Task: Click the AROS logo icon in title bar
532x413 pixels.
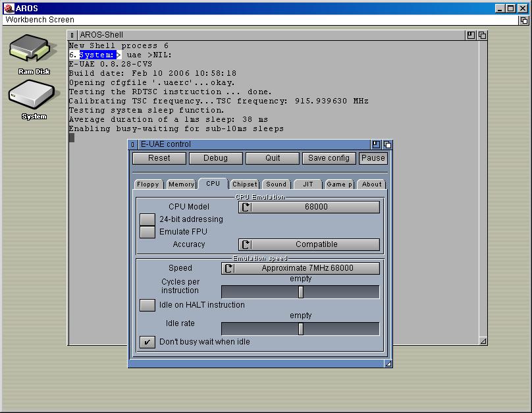Action: click(x=9, y=8)
